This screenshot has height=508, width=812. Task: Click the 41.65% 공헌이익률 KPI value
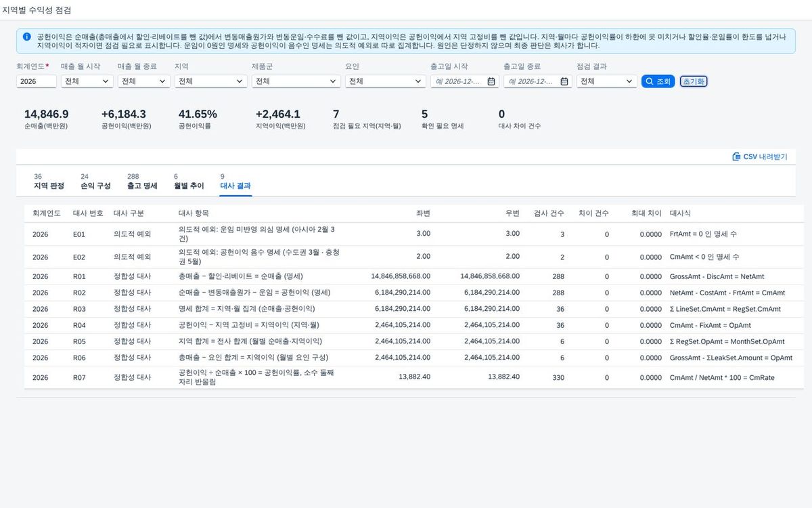(x=198, y=114)
